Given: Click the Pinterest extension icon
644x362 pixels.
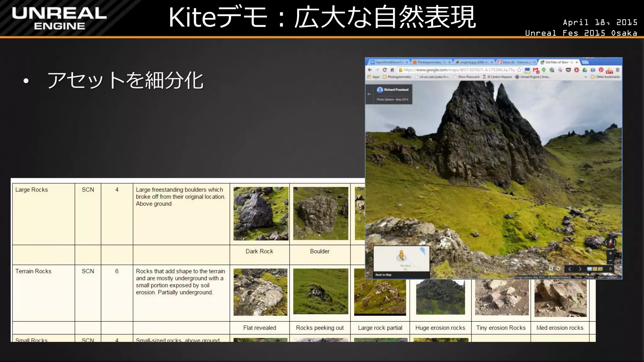Looking at the screenshot, I should pos(601,70).
